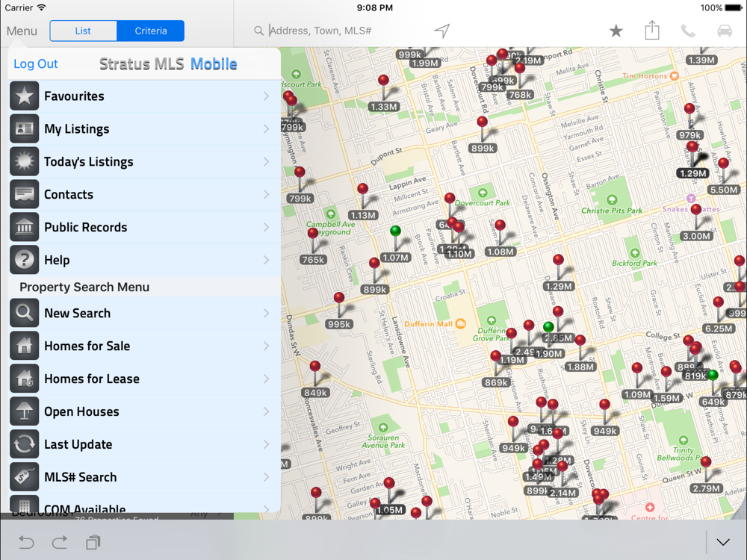Image resolution: width=747 pixels, height=560 pixels.
Task: Open the Help question mark icon
Action: pos(25,260)
